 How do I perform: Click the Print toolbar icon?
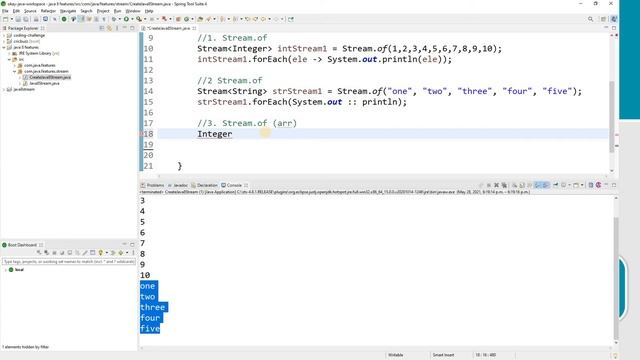(x=36, y=19)
